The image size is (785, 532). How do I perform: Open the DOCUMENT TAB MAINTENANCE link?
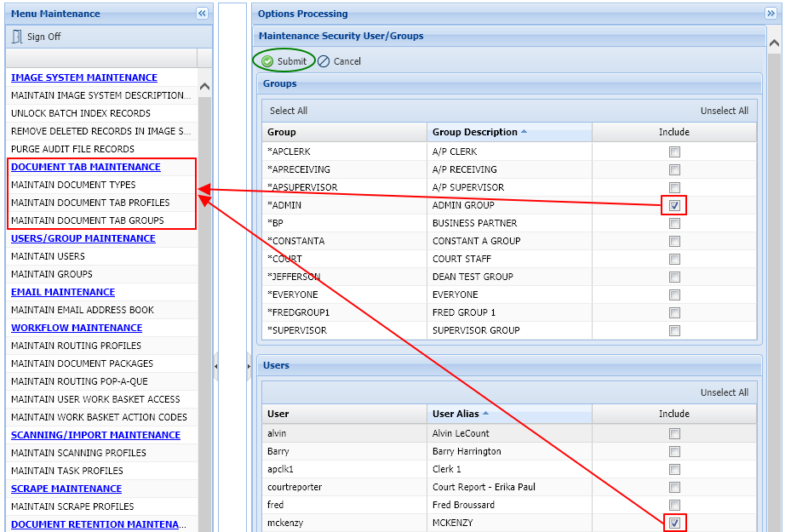click(x=83, y=167)
